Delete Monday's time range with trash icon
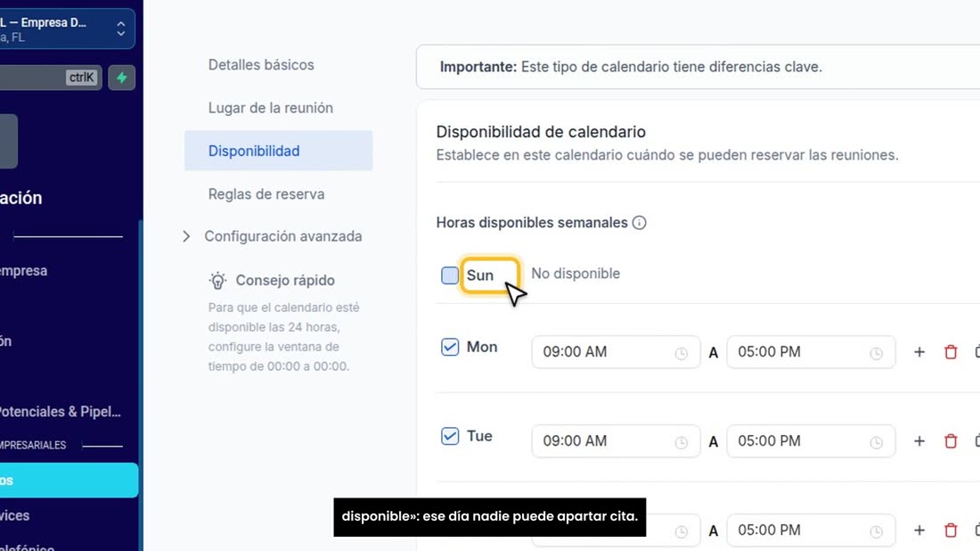 tap(951, 352)
